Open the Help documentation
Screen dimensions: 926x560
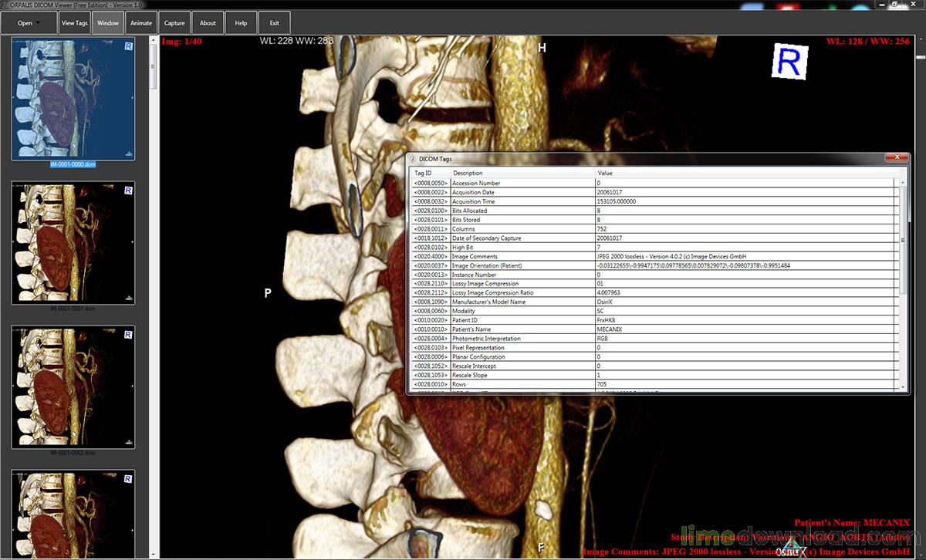(x=241, y=22)
